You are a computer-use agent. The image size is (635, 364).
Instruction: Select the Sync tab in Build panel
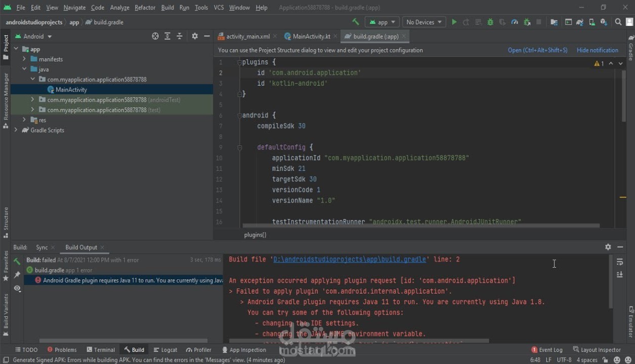(42, 247)
